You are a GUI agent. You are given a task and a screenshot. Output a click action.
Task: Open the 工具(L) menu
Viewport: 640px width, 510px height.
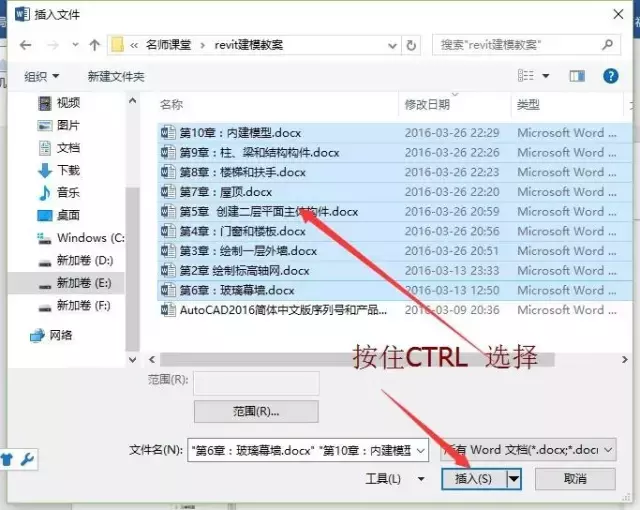(394, 479)
